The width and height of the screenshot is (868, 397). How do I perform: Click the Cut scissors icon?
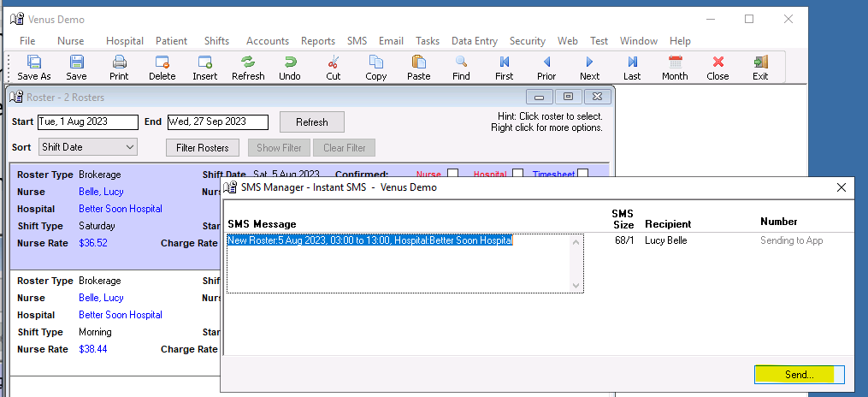coord(334,62)
